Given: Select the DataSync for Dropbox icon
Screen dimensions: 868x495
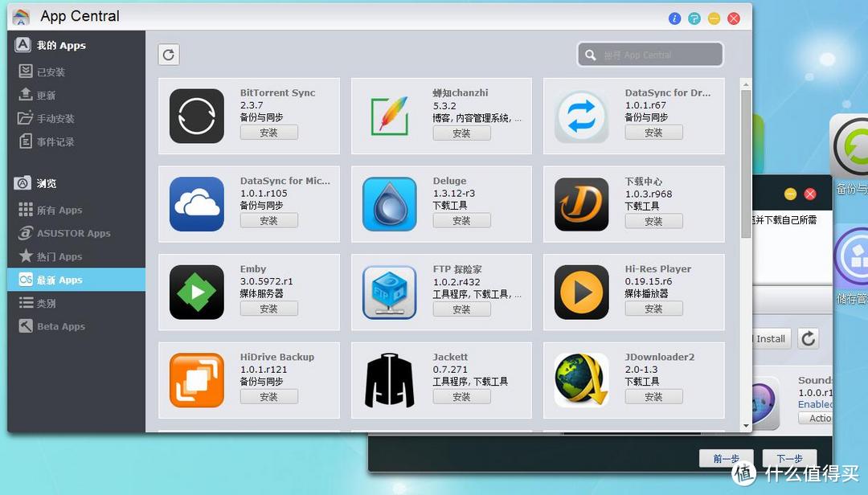Looking at the screenshot, I should click(x=581, y=117).
